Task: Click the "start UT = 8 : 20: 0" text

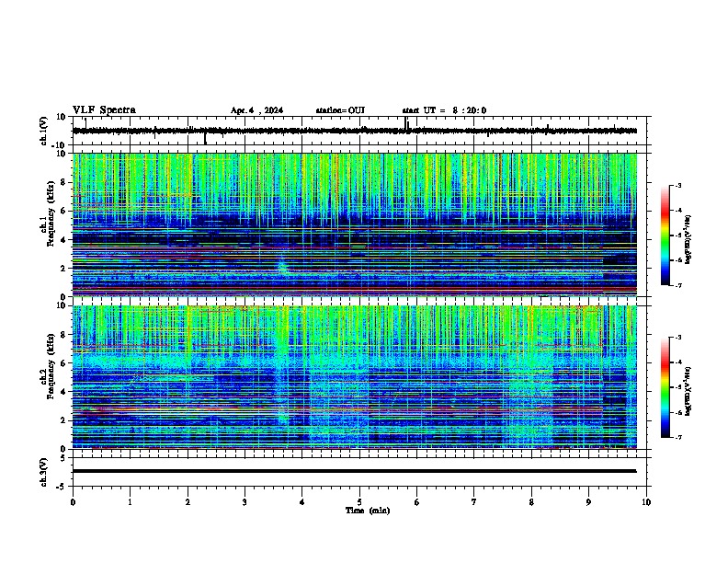Action: pyautogui.click(x=444, y=110)
